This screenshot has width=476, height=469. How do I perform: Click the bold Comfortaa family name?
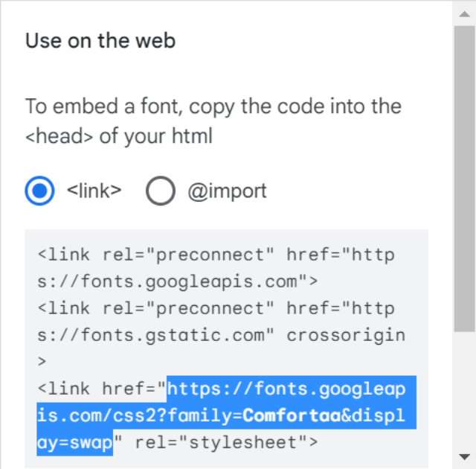point(292,415)
